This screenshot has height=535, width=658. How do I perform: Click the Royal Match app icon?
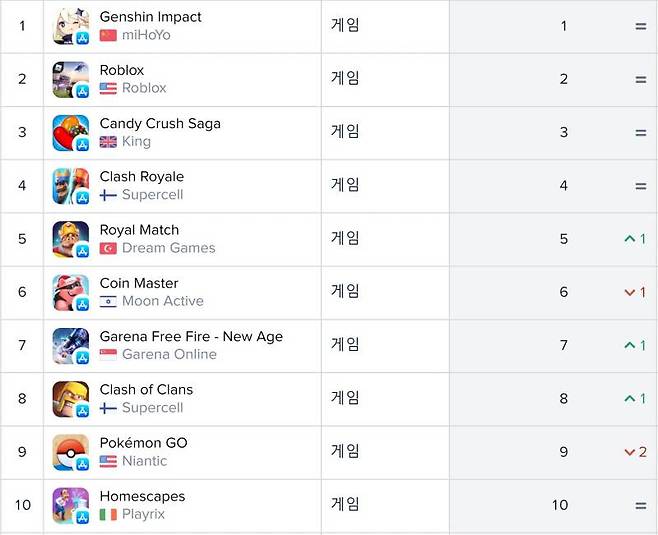pos(70,239)
